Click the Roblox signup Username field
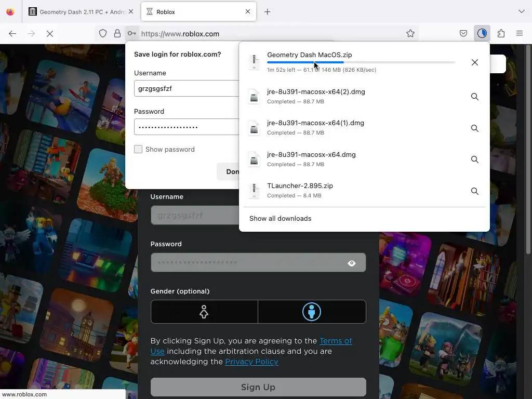This screenshot has height=399, width=532. pos(195,215)
